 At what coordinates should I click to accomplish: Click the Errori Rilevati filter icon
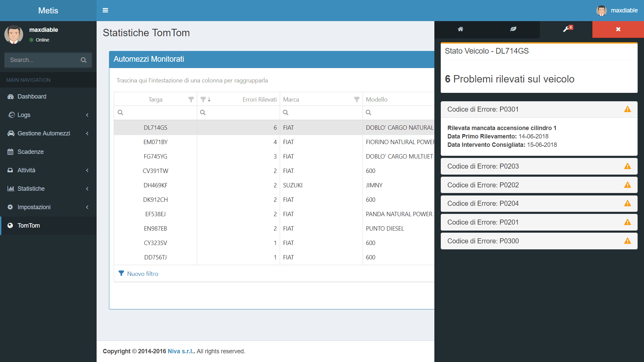point(203,100)
